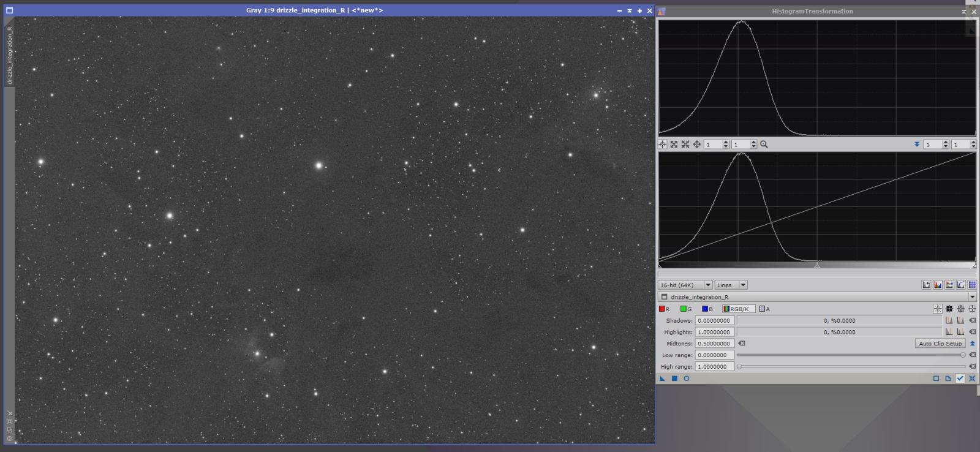This screenshot has height=452, width=980.
Task: Select zoom-in (expanding arrows) mode icon
Action: tap(674, 145)
